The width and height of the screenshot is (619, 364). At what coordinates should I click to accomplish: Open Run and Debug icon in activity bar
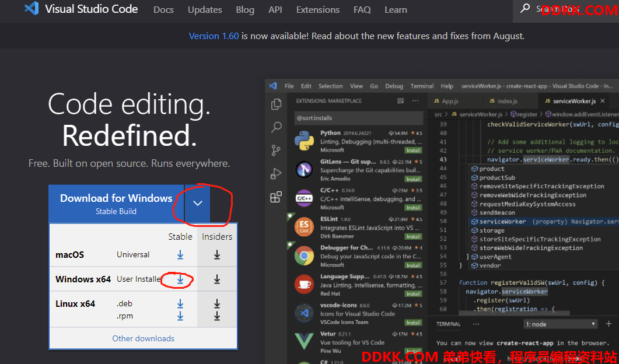click(275, 174)
